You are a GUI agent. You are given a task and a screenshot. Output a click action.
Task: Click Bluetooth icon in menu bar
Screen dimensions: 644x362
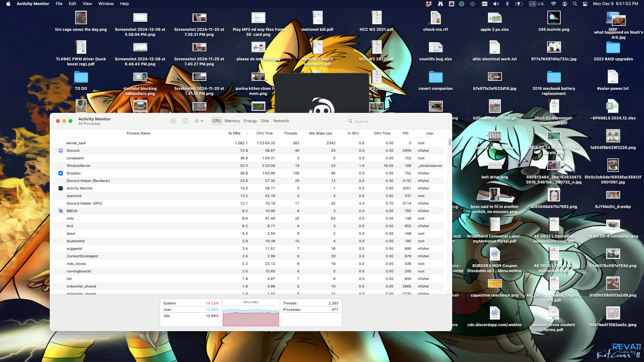[x=507, y=4]
